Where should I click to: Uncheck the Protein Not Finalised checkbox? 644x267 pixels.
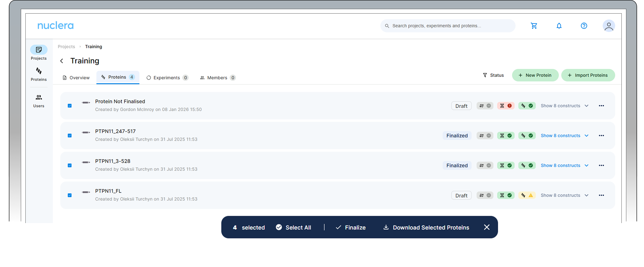[70, 106]
